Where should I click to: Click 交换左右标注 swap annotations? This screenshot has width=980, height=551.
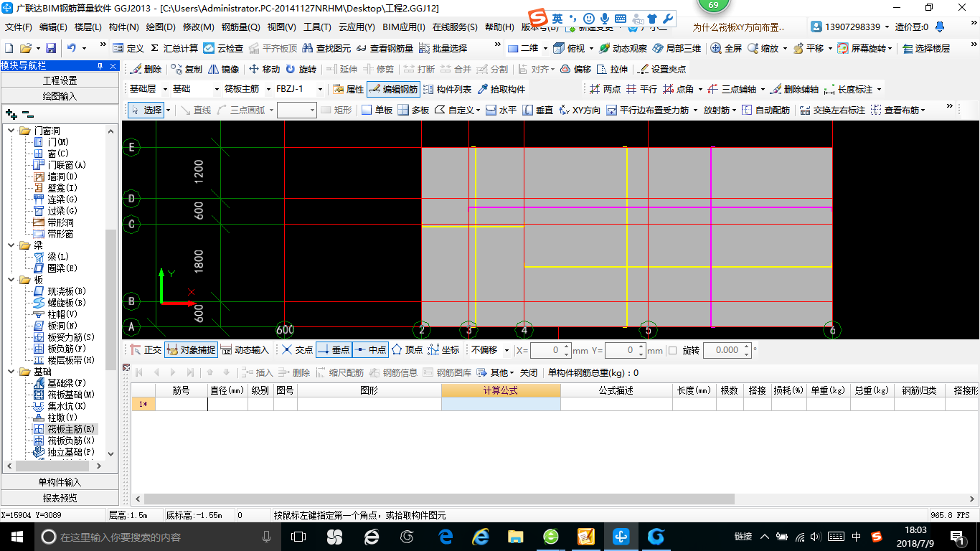(x=833, y=110)
